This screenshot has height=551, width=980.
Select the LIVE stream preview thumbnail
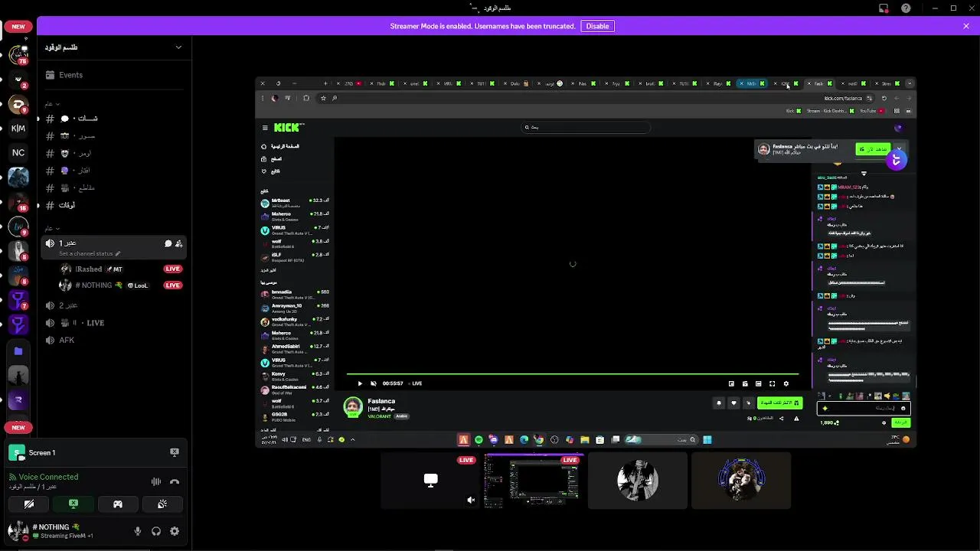534,481
